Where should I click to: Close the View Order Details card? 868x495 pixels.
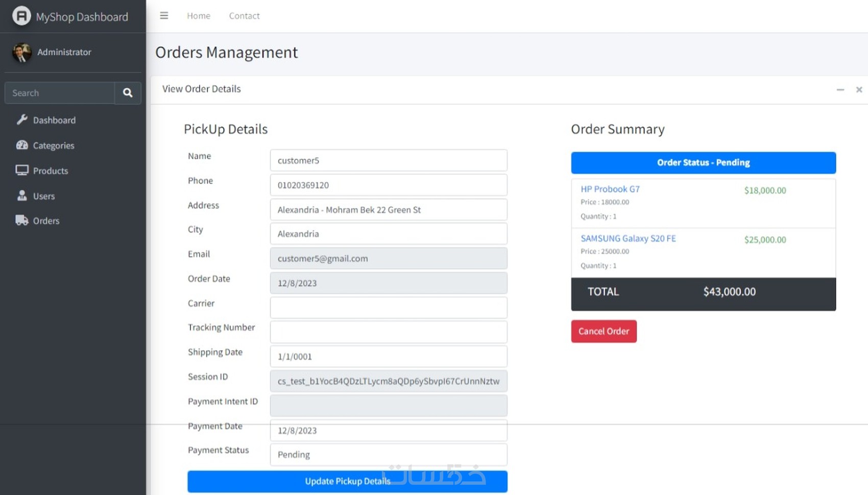859,90
